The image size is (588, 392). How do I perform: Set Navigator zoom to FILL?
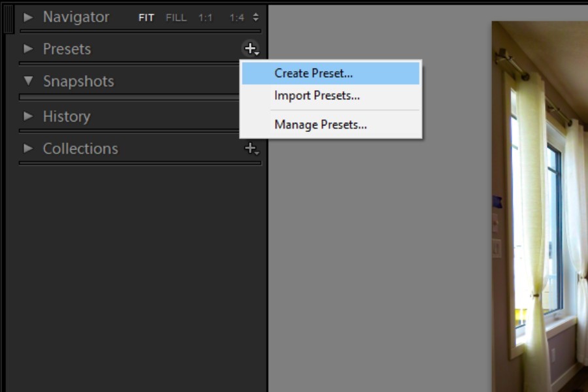pyautogui.click(x=176, y=18)
